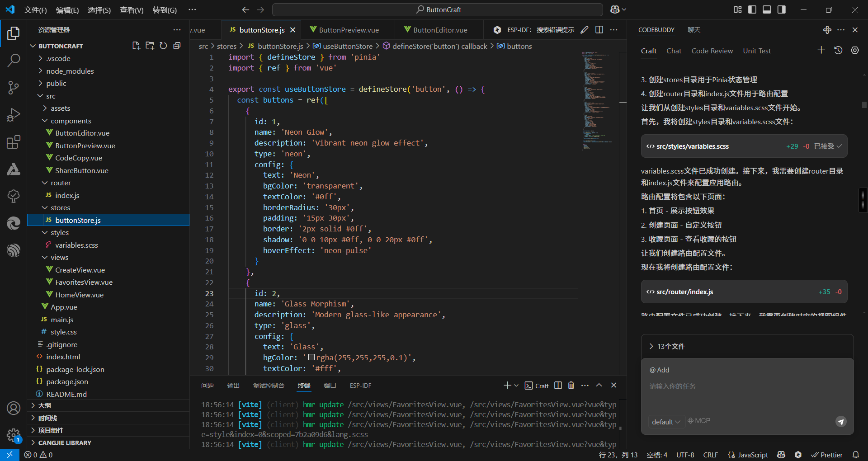This screenshot has height=461, width=868.
Task: Create a new folder in BUTTONCRAFT explorer
Action: (x=150, y=46)
